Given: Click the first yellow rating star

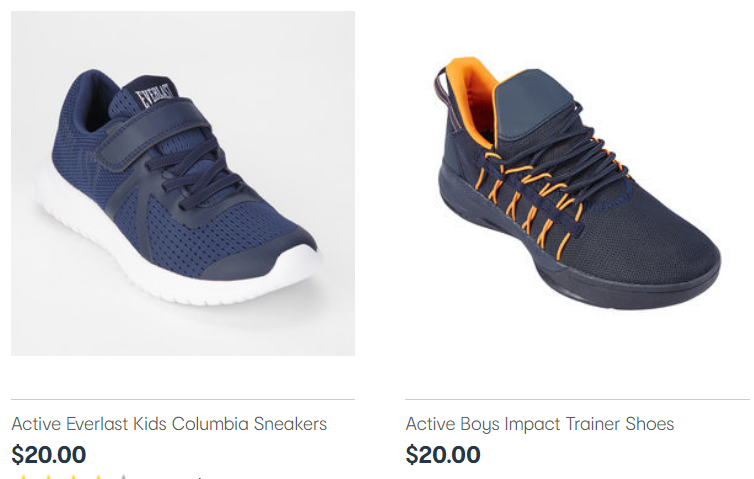Looking at the screenshot, I should 23,477.
